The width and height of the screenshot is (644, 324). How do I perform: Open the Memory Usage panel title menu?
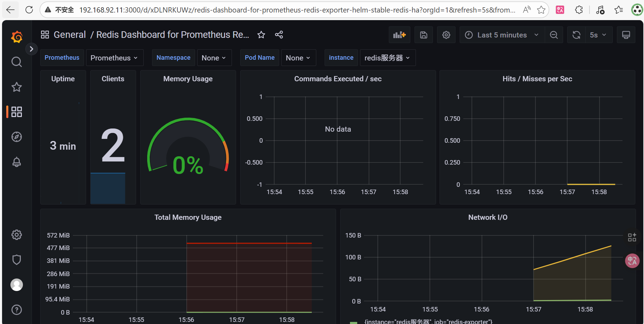(188, 79)
